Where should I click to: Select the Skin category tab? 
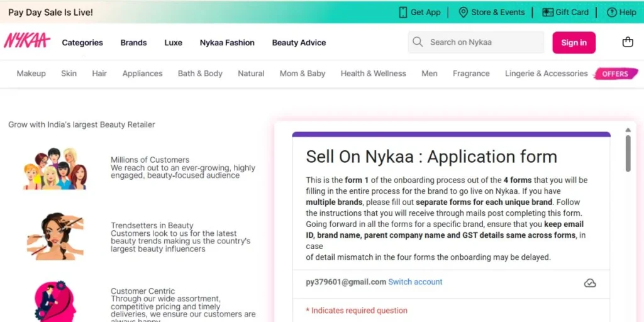69,74
